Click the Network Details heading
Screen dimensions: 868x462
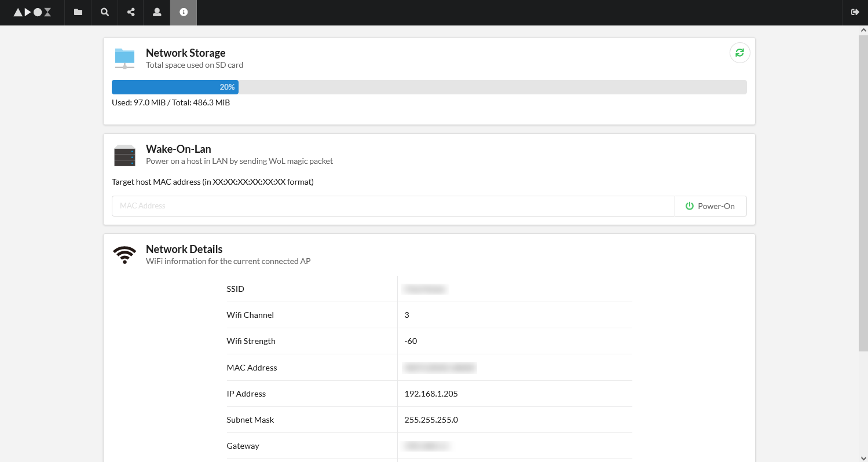(x=184, y=249)
